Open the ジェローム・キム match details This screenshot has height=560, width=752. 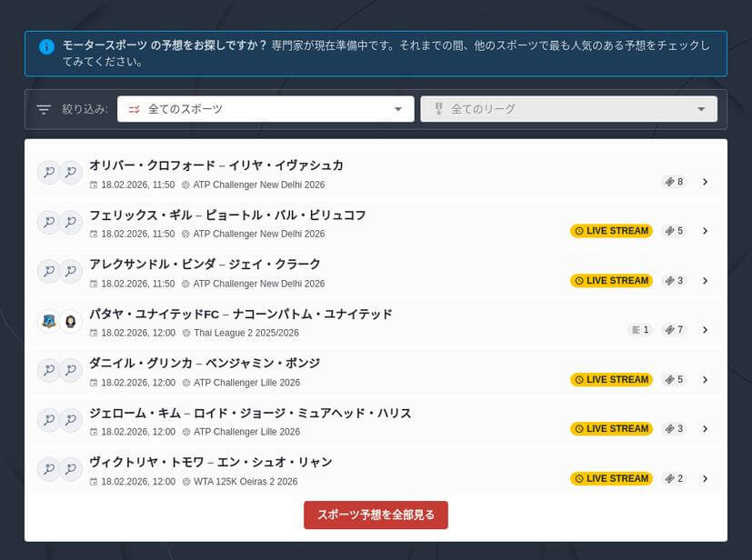point(705,428)
